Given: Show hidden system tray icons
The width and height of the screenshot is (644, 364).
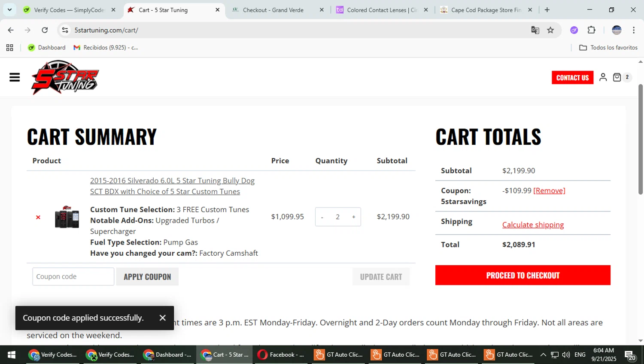Looking at the screenshot, I should click(x=543, y=355).
